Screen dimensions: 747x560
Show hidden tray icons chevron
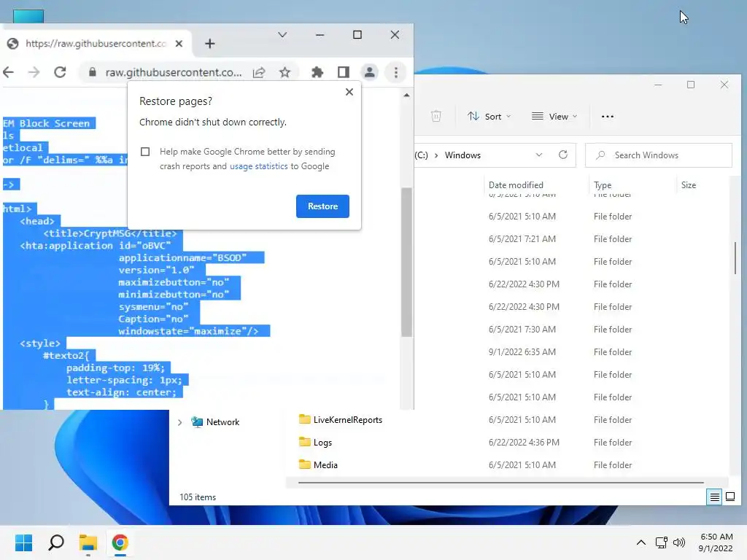(640, 542)
